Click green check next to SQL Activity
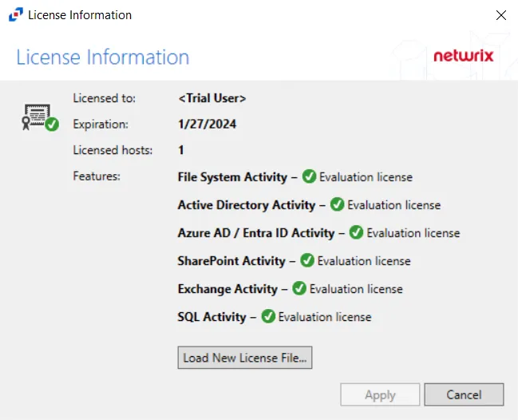 pyautogui.click(x=268, y=316)
